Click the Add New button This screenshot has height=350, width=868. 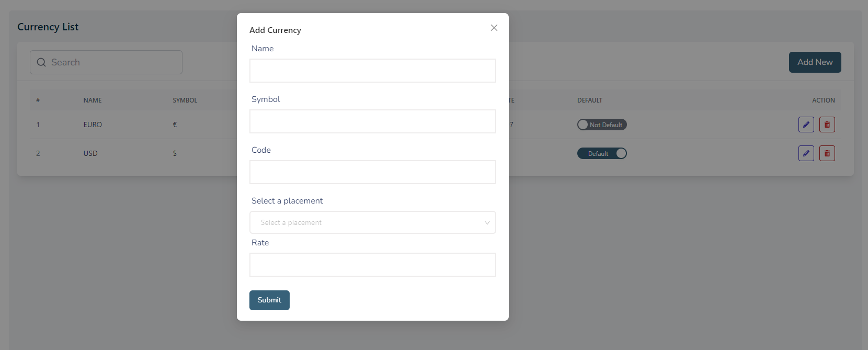[815, 62]
